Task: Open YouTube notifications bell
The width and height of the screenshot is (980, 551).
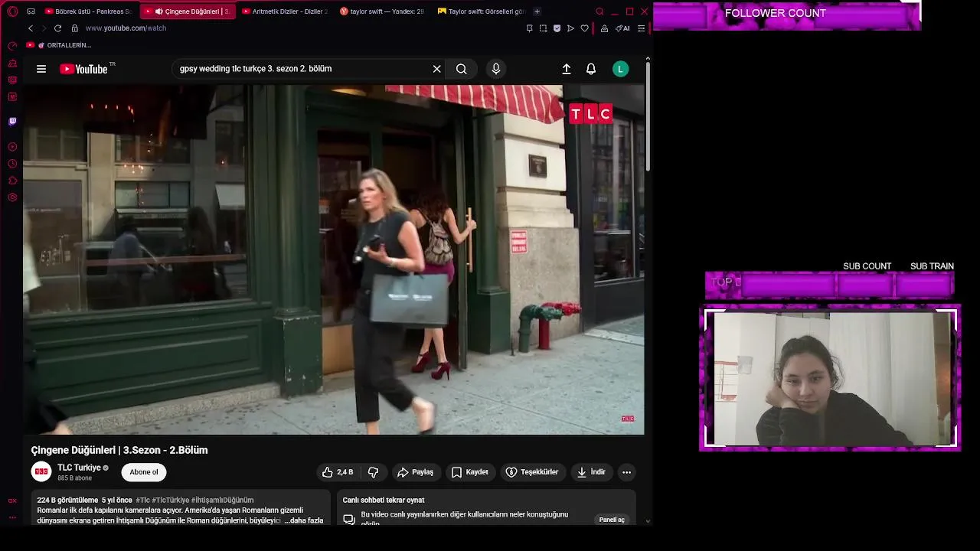Action: pyautogui.click(x=591, y=69)
